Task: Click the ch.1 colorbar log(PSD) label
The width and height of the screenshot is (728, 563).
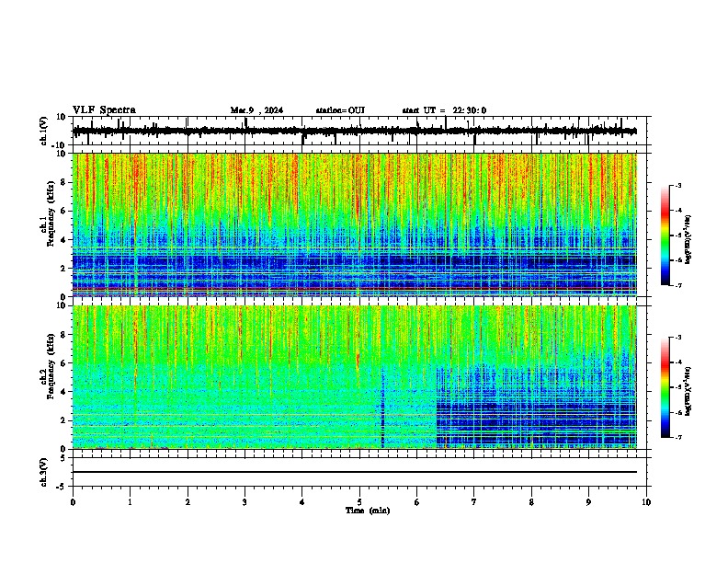Action: [x=688, y=240]
